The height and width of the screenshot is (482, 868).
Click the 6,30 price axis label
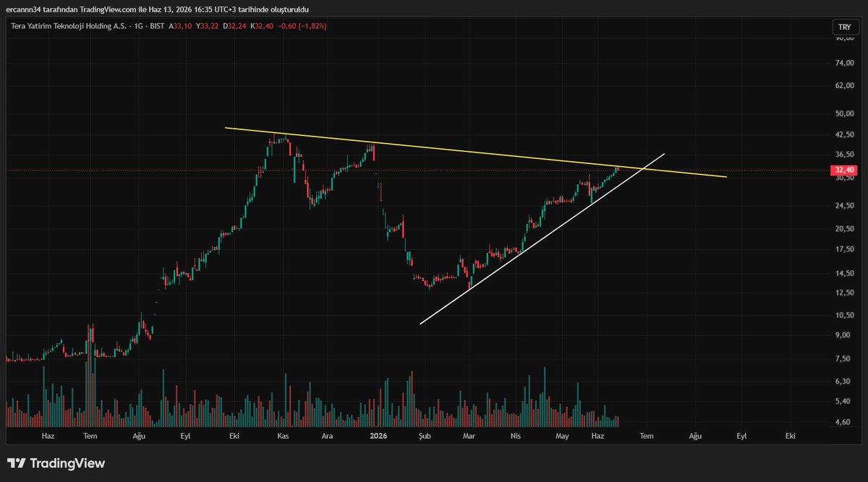pyautogui.click(x=843, y=381)
